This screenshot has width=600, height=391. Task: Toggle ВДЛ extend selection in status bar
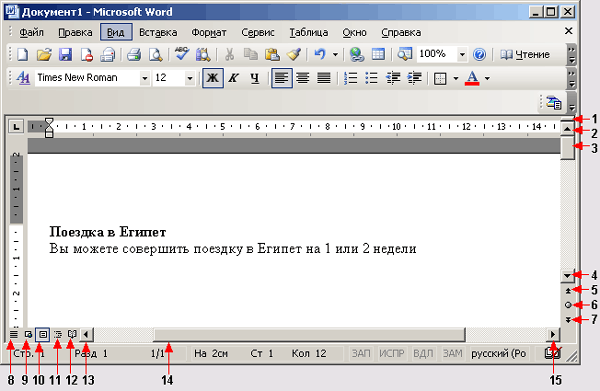423,353
